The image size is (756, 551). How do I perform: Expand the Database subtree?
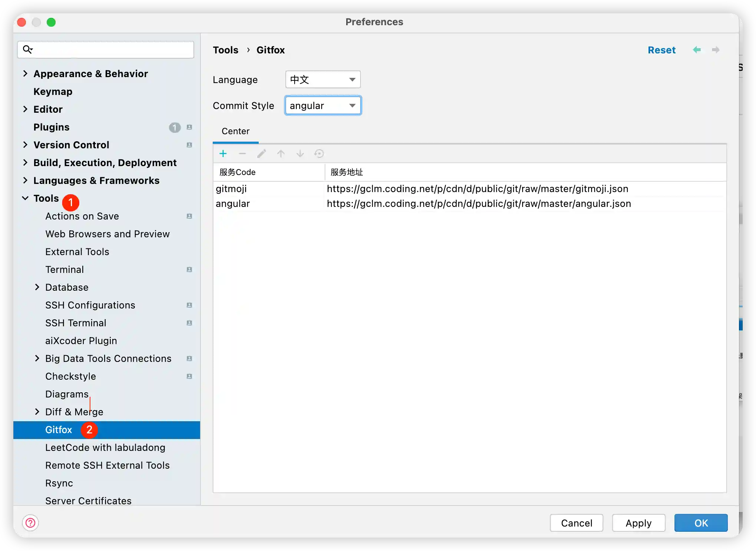click(x=37, y=287)
